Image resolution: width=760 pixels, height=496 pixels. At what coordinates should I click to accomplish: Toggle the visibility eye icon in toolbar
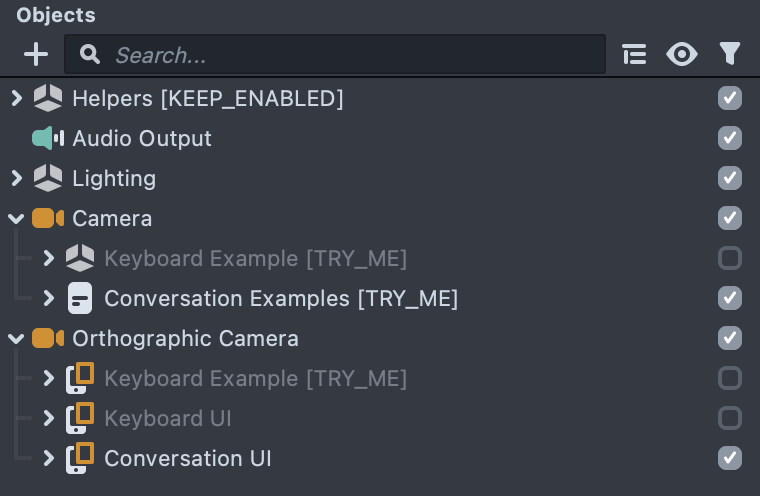[682, 54]
